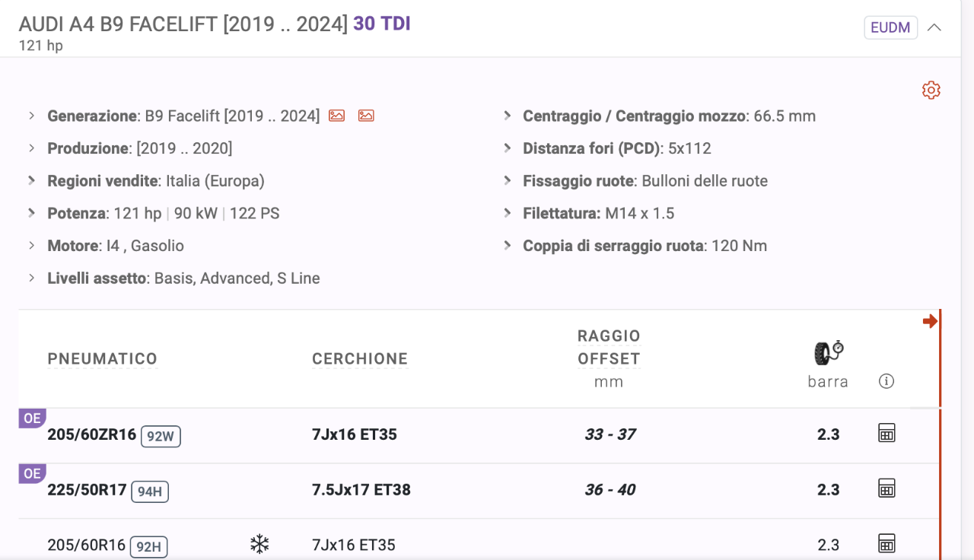Click the EUDM market badge

coord(890,27)
